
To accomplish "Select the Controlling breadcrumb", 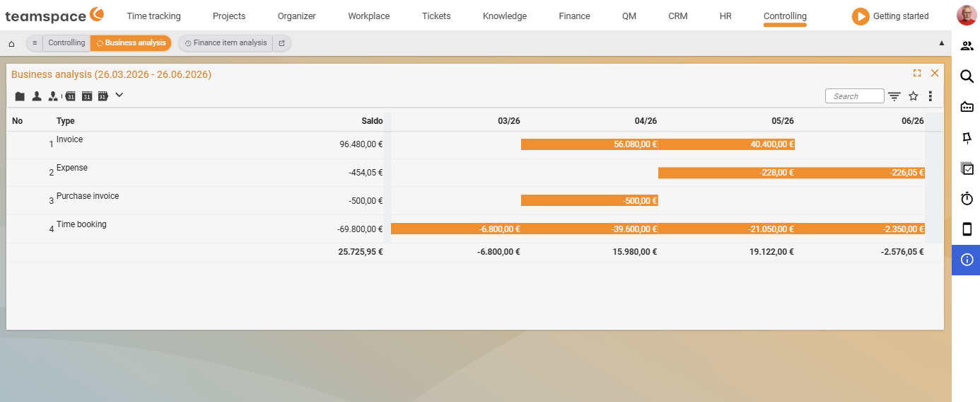I will [x=66, y=43].
